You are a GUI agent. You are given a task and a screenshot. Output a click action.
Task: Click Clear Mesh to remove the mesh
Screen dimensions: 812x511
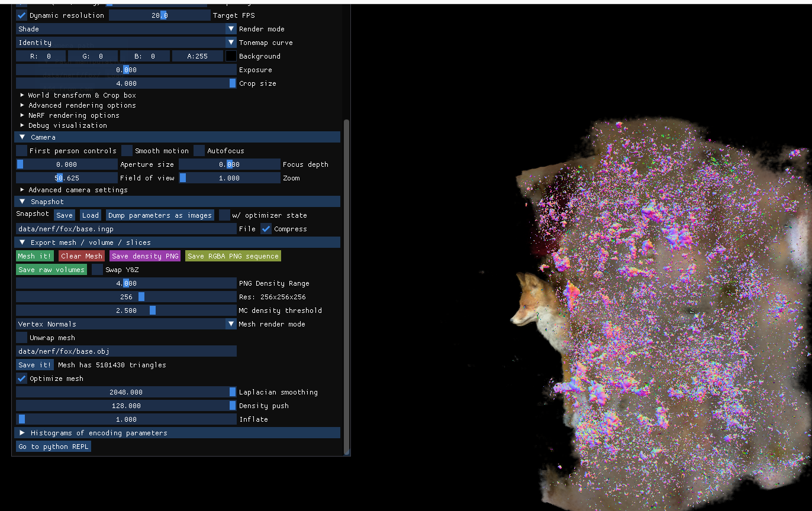click(x=81, y=256)
